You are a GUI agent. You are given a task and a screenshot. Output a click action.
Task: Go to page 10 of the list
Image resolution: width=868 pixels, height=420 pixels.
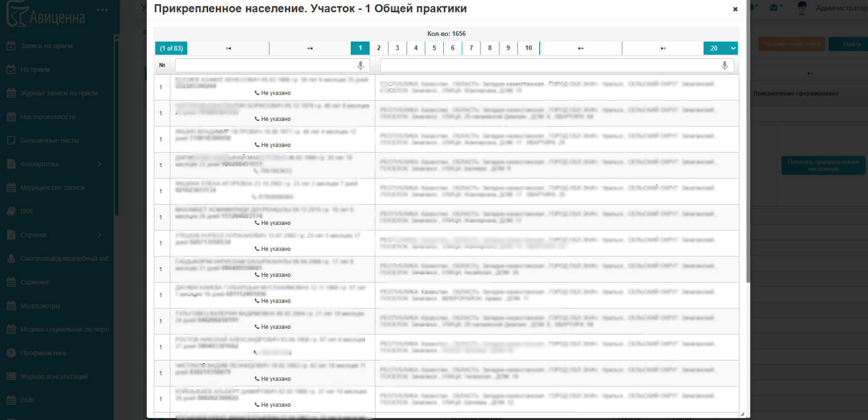coord(528,48)
